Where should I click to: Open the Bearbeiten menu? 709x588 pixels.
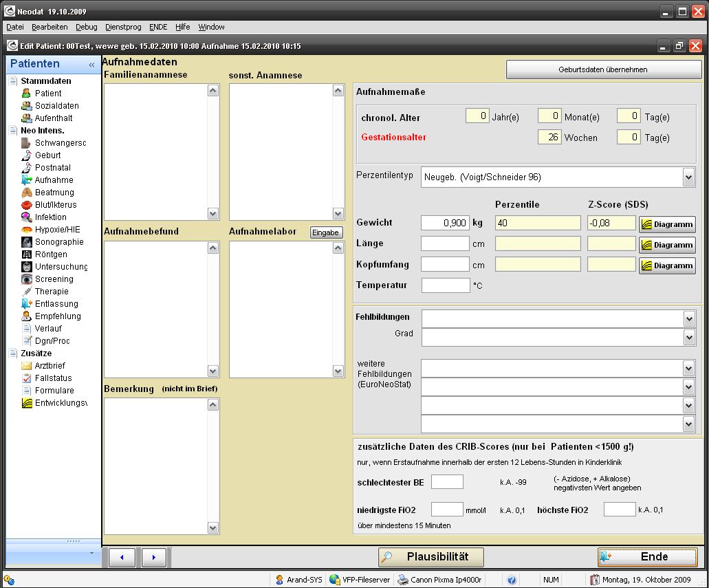coord(50,27)
